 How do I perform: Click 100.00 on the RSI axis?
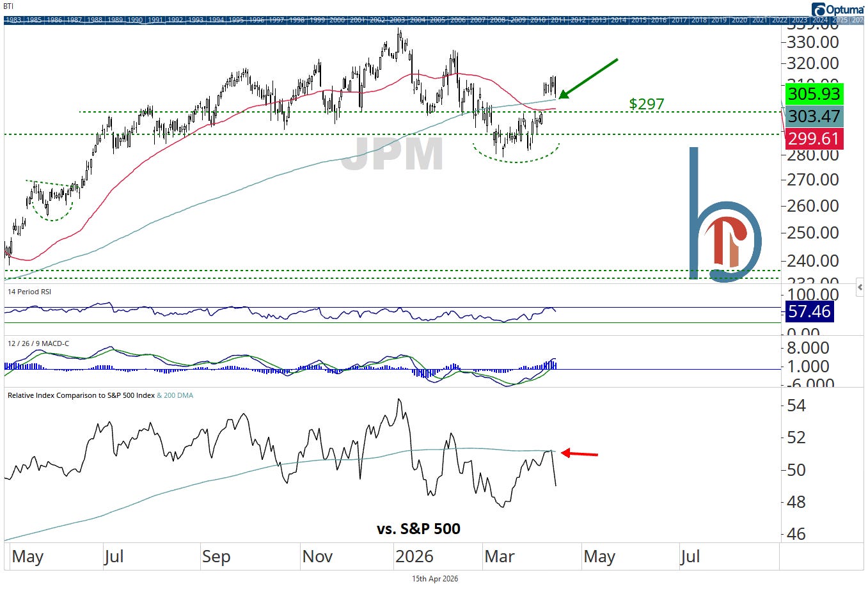tap(812, 295)
